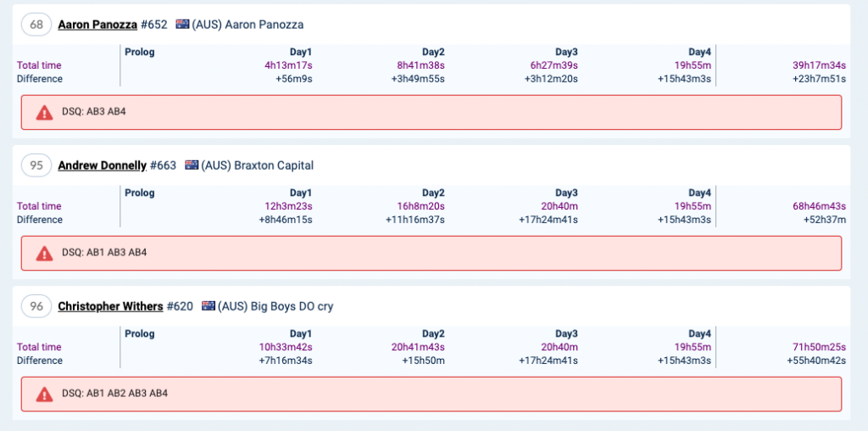Click the DSQ: AB3 AB4 alert box
The height and width of the screenshot is (431, 868).
431,112
